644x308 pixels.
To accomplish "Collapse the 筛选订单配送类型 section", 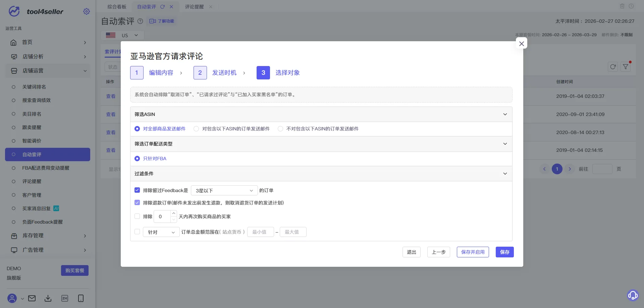I will pyautogui.click(x=505, y=144).
